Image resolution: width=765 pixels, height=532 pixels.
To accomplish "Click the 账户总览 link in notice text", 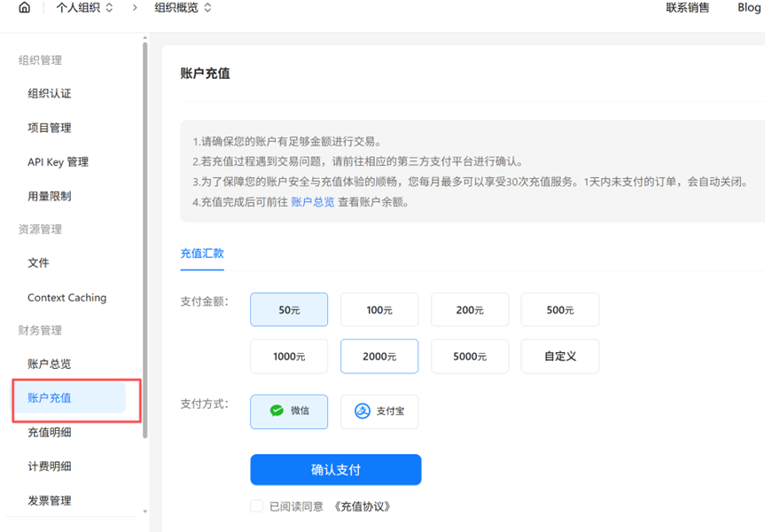I will click(x=315, y=200).
